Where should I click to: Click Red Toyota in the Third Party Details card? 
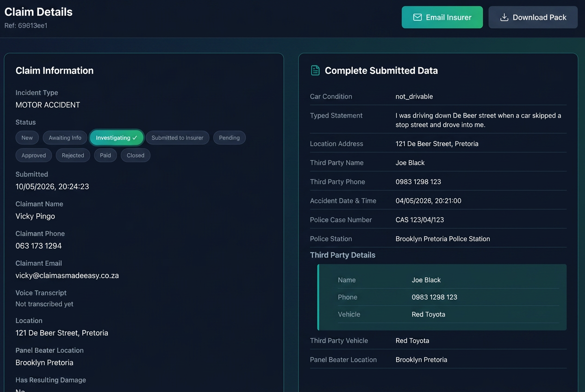pyautogui.click(x=429, y=314)
